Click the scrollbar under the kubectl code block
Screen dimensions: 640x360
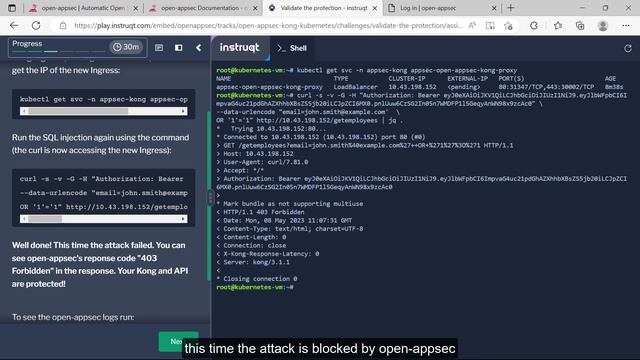pyautogui.click(x=104, y=111)
